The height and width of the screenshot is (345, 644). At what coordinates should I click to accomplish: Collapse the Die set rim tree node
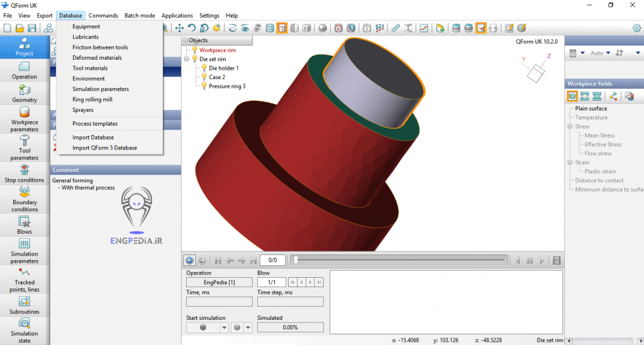187,59
